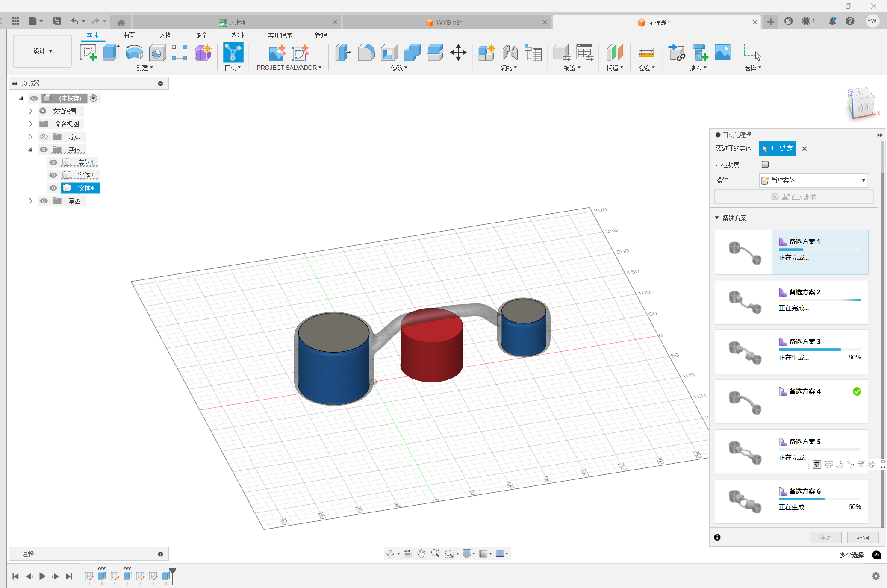Open the 设计 workspace dropdown
The width and height of the screenshot is (887, 588).
[42, 51]
